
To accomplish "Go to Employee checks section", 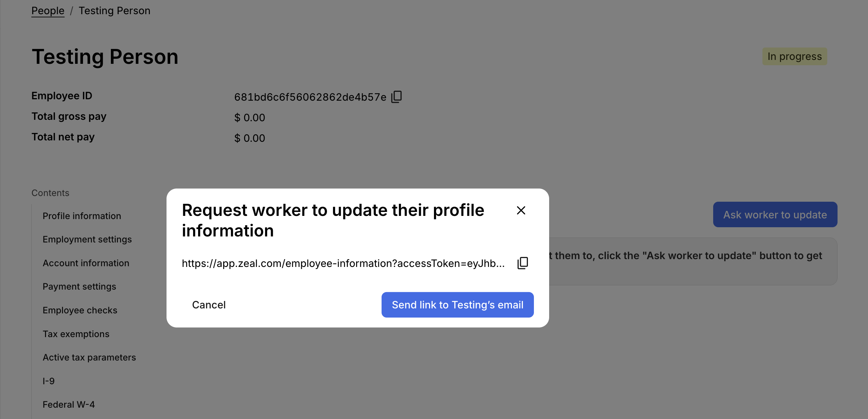I will click(80, 310).
